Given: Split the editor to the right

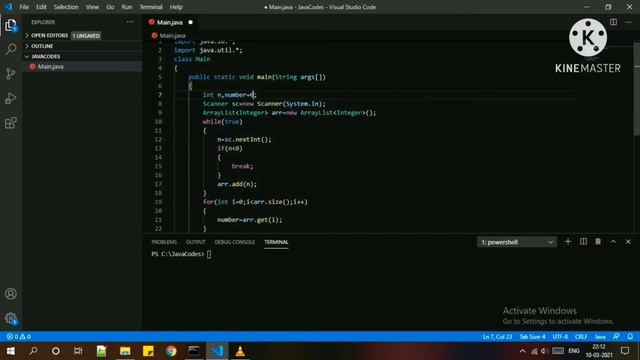Looking at the screenshot, I should point(613,22).
